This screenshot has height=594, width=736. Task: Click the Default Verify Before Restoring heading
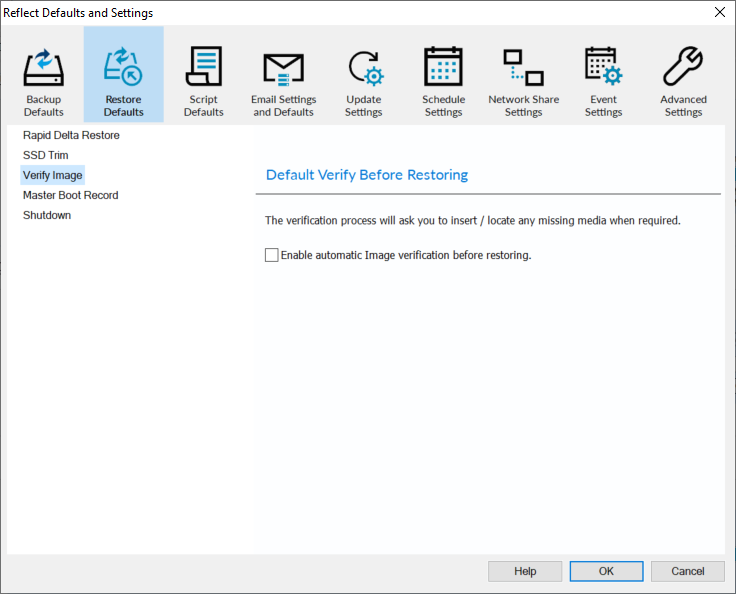point(367,175)
